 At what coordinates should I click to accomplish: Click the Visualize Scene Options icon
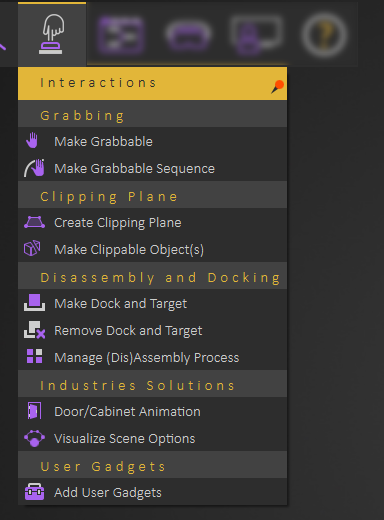tap(34, 438)
